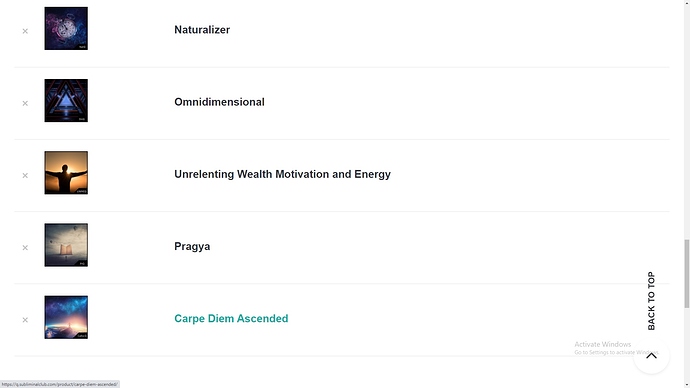Click the scrollbar down arrow
The width and height of the screenshot is (690, 388).
tap(686, 385)
